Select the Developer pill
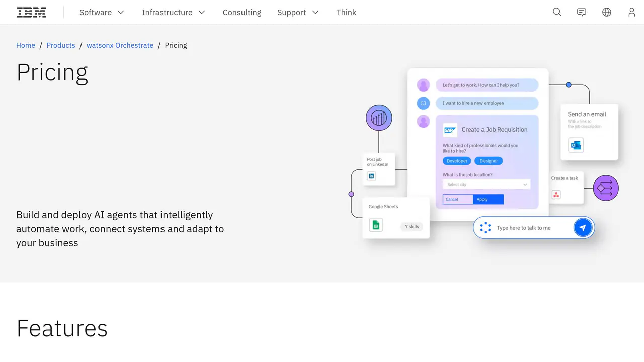This screenshot has width=644, height=362. [457, 161]
